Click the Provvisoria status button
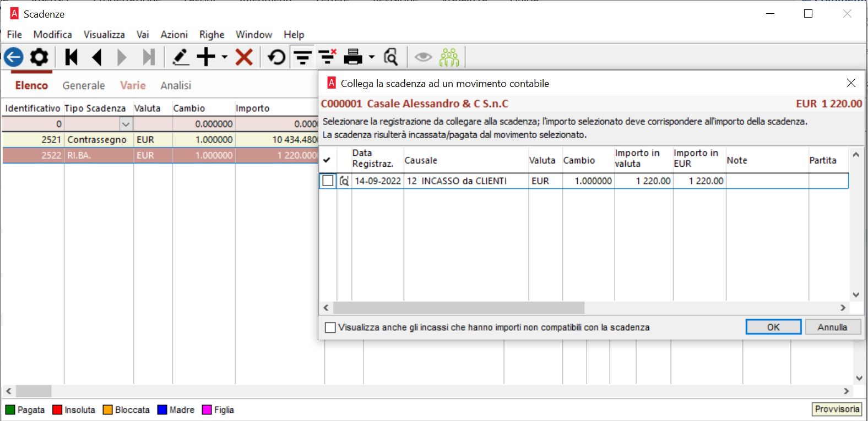This screenshot has width=868, height=421. 837,409
